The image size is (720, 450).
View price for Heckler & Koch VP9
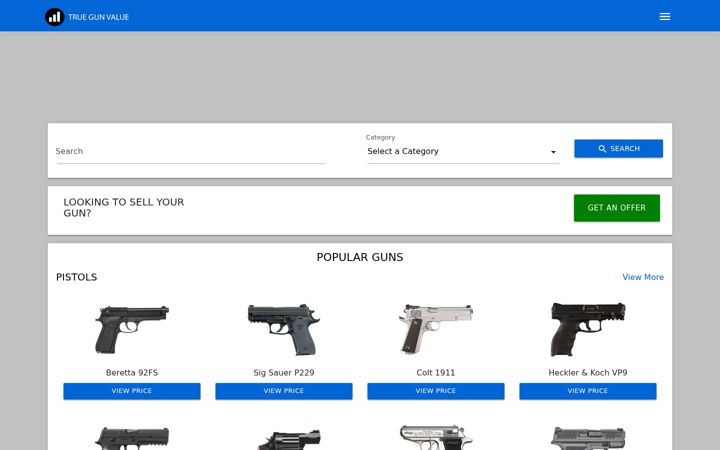tap(588, 391)
